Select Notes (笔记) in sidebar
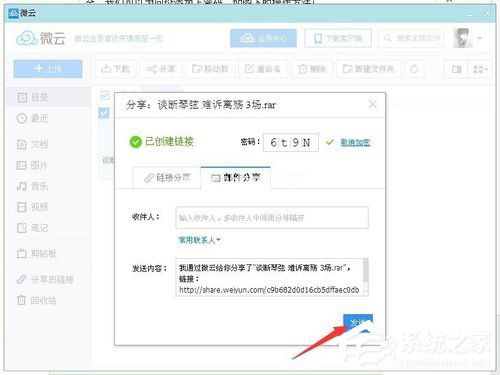Viewport: 500px width, 375px height. tap(48, 228)
